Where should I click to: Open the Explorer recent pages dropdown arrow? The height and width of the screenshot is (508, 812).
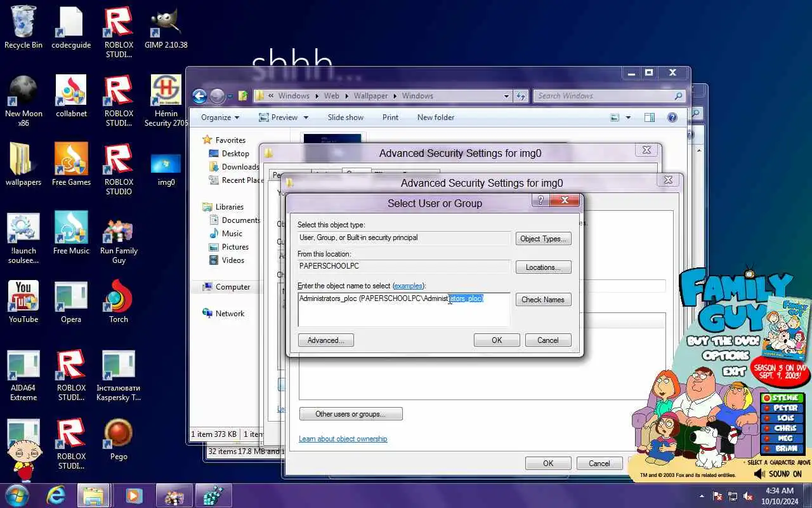[x=229, y=97]
